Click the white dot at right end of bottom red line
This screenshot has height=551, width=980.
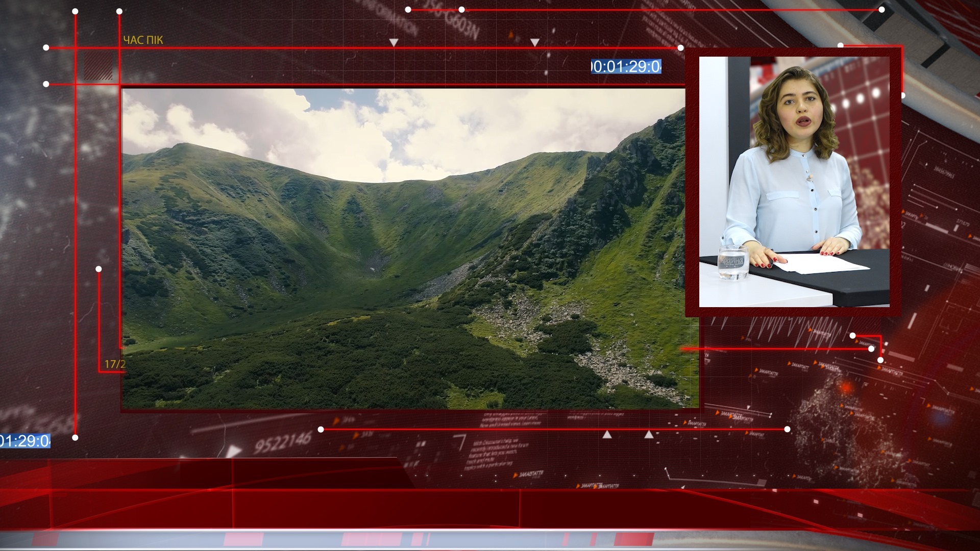[787, 430]
